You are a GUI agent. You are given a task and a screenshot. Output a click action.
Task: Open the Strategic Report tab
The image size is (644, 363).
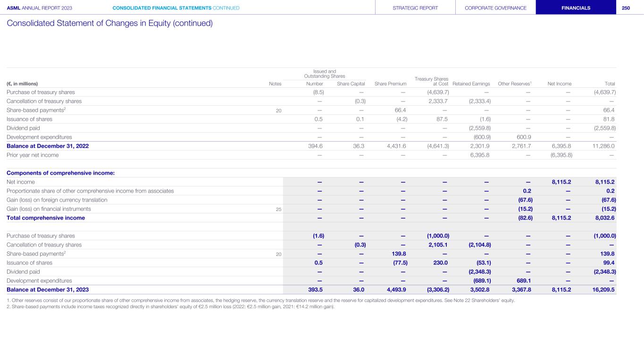(x=415, y=8)
